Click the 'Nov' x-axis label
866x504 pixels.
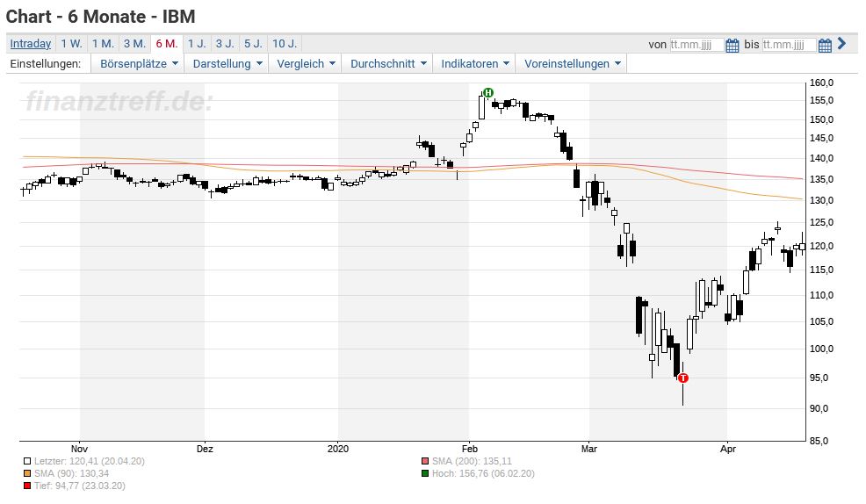79,449
